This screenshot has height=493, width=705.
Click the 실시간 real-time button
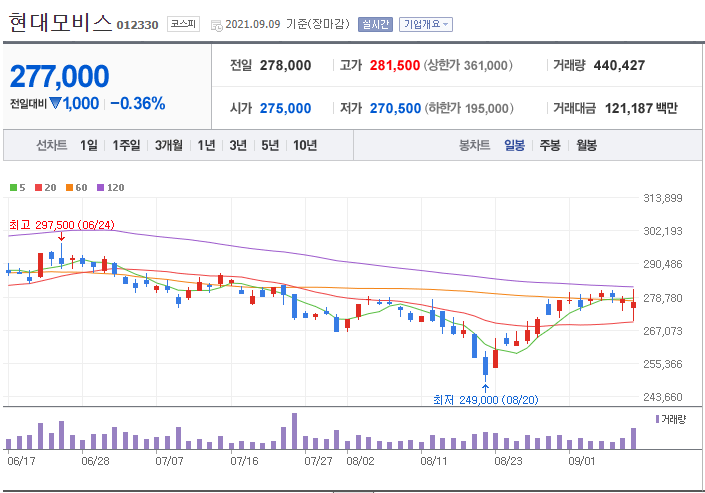tap(375, 24)
